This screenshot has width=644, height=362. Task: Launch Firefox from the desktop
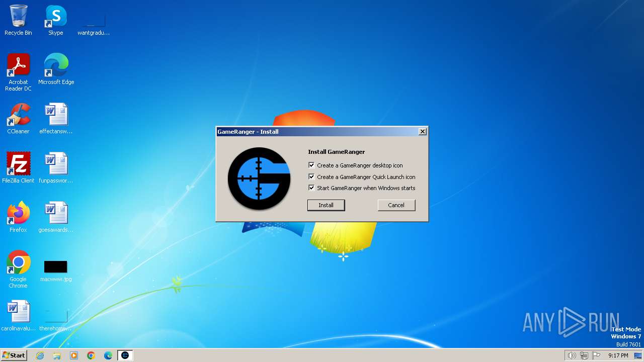pos(18,217)
